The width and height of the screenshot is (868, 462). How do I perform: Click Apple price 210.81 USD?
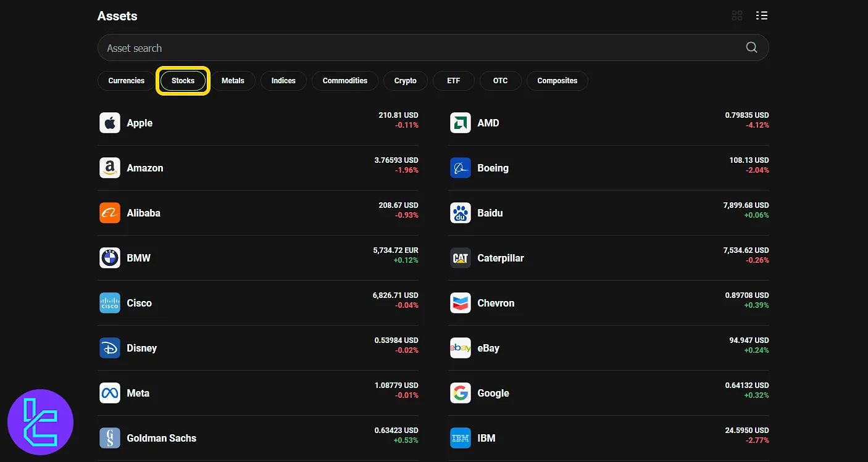point(398,115)
